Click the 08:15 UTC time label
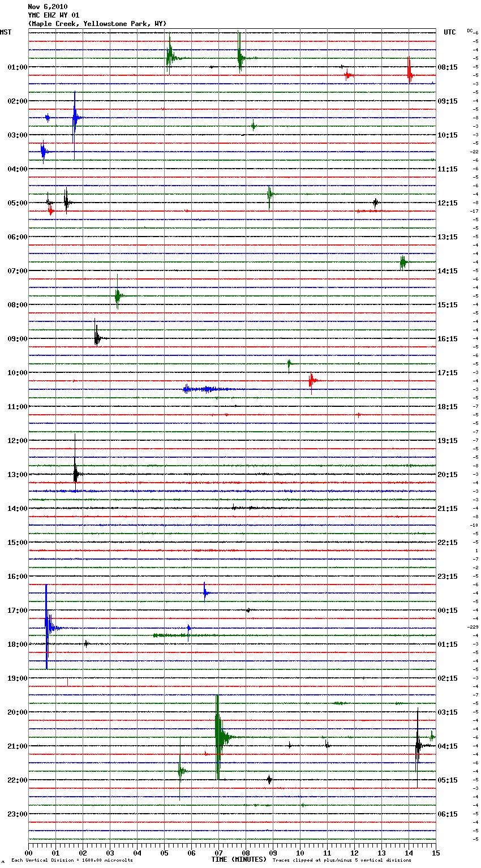481x868 pixels. click(x=448, y=67)
